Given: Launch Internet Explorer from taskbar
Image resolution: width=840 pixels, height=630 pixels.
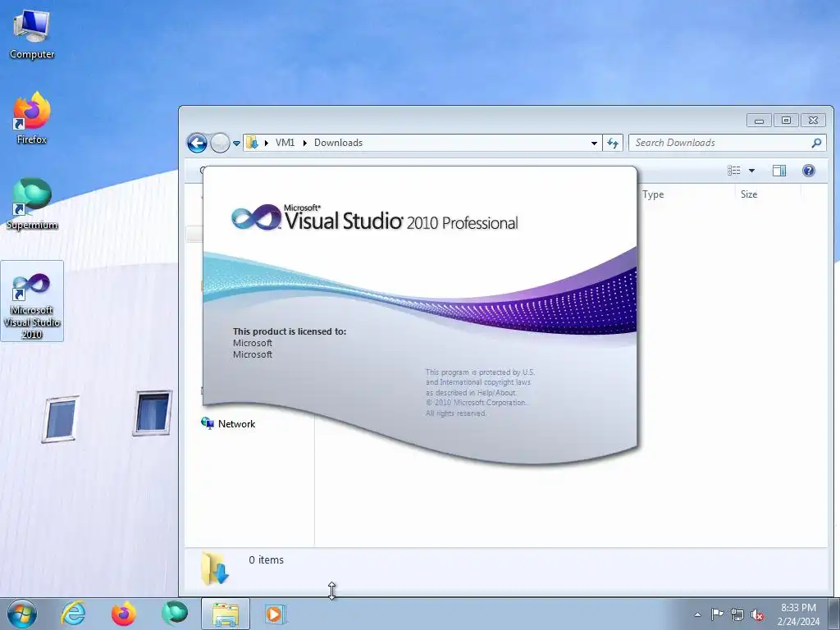Looking at the screenshot, I should tap(72, 614).
